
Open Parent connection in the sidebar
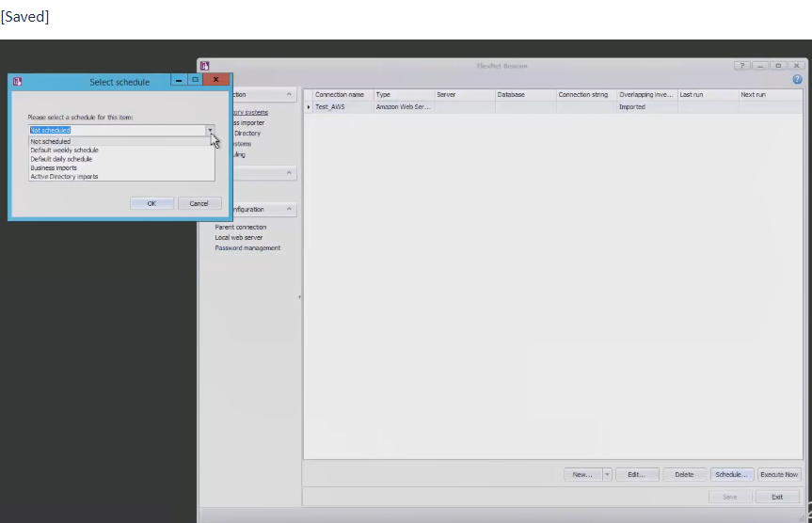[x=240, y=228]
